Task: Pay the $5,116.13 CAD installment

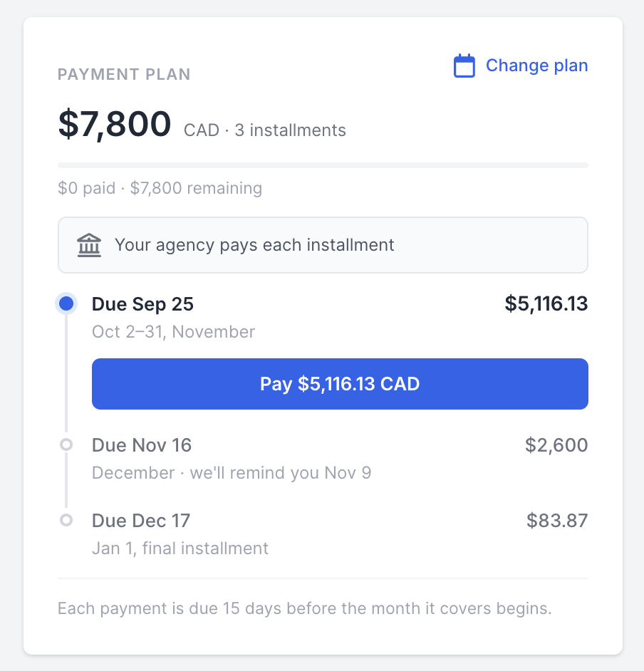Action: pos(340,384)
